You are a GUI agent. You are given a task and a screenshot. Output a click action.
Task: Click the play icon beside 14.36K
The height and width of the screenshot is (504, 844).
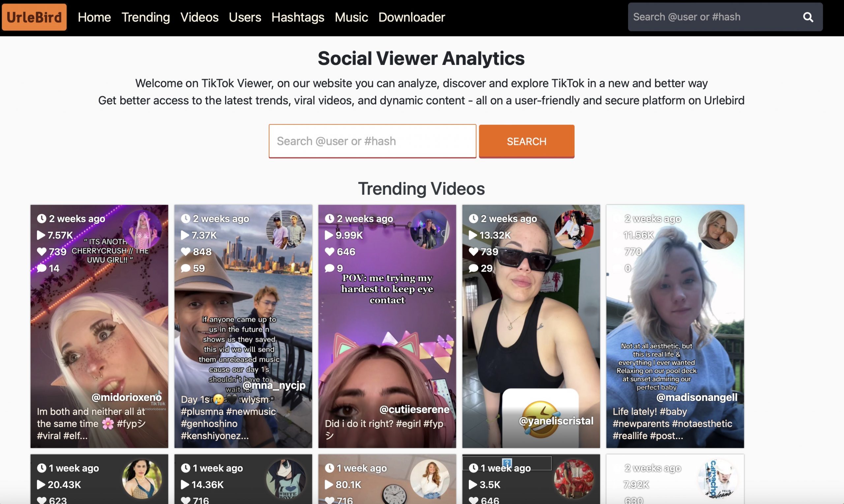pos(185,485)
